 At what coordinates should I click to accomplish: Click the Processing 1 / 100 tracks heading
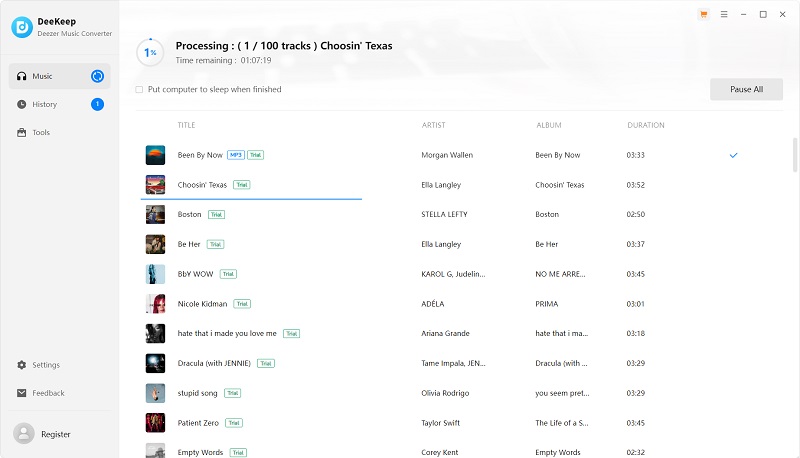(x=284, y=45)
